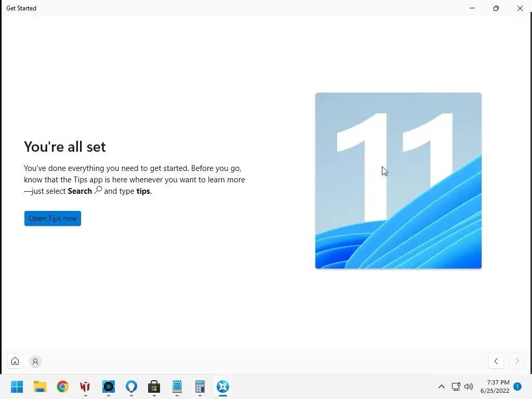Open the notification badge showing 1

coord(517,387)
